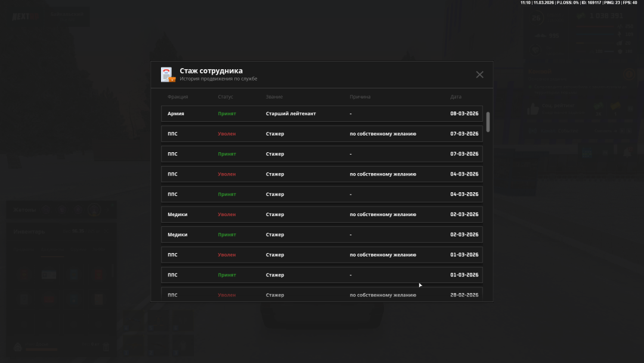Click the ID card item in the inventory grid

(49, 275)
